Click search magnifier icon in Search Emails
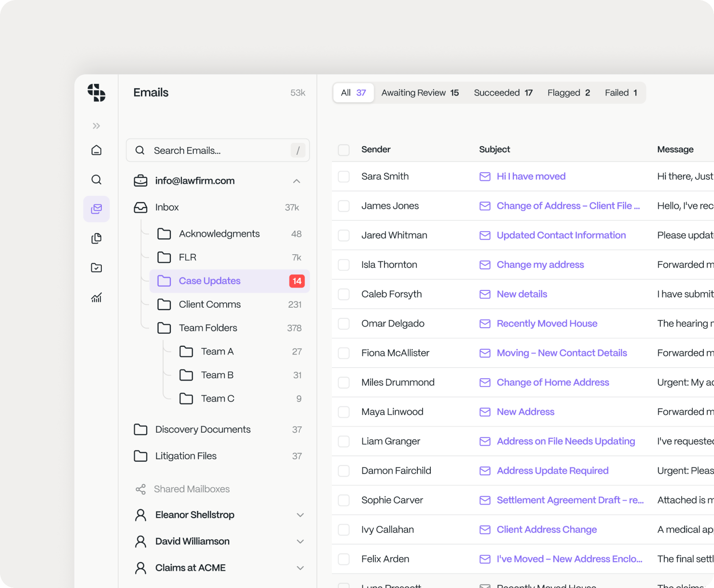Image resolution: width=714 pixels, height=588 pixels. (x=140, y=150)
